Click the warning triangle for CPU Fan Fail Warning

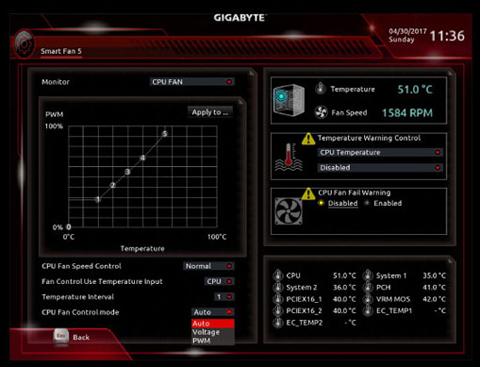[308, 194]
